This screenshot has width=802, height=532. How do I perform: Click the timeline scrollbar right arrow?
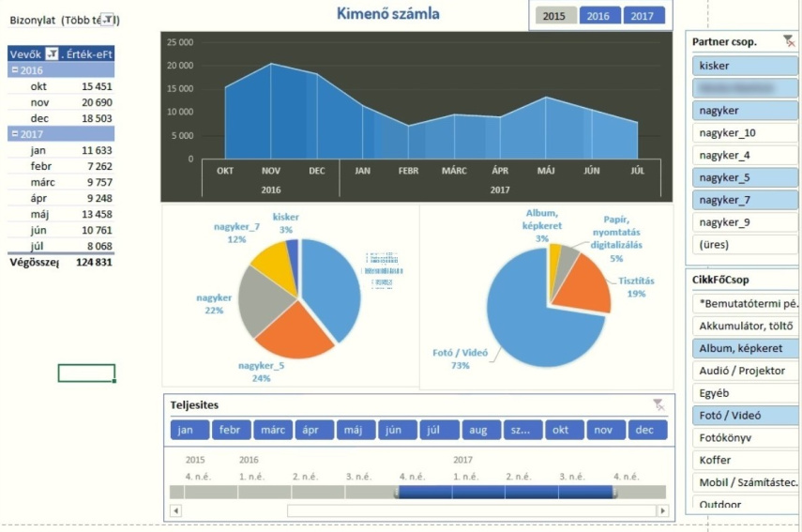(664, 510)
